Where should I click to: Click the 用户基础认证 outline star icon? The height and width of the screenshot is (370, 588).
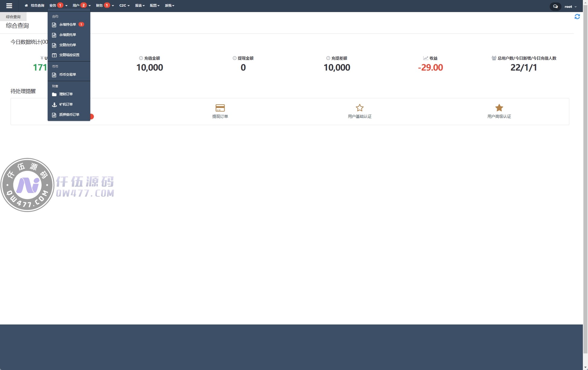360,108
